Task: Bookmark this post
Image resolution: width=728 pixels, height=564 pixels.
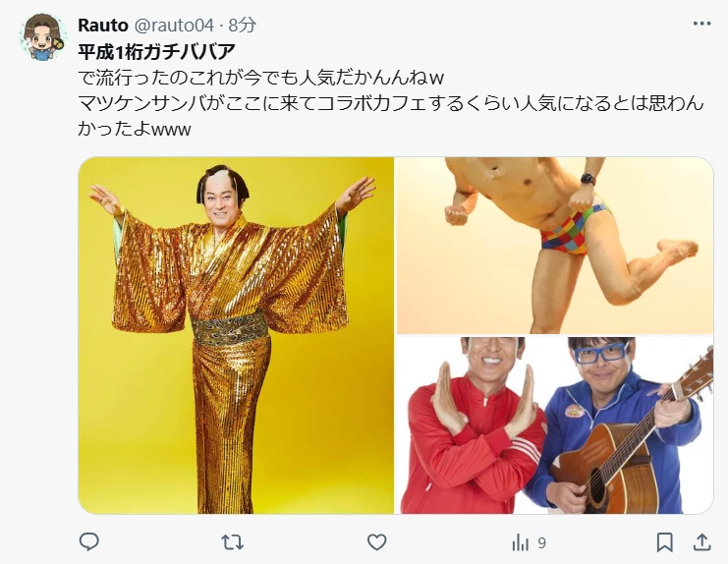Action: (x=665, y=542)
